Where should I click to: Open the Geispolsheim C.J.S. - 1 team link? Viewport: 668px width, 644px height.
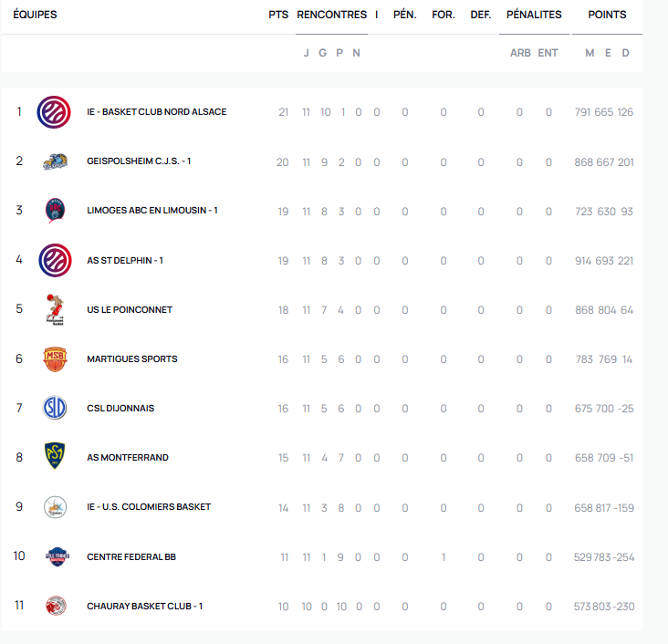(x=139, y=161)
